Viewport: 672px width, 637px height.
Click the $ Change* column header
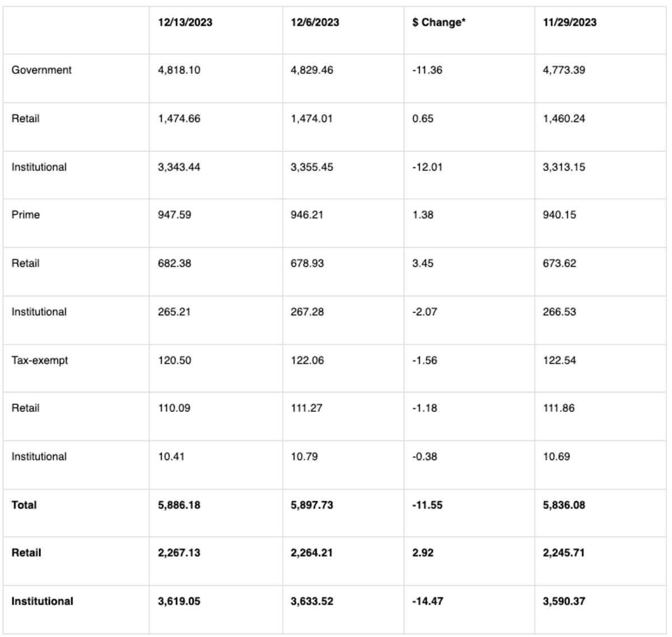pyautogui.click(x=438, y=22)
